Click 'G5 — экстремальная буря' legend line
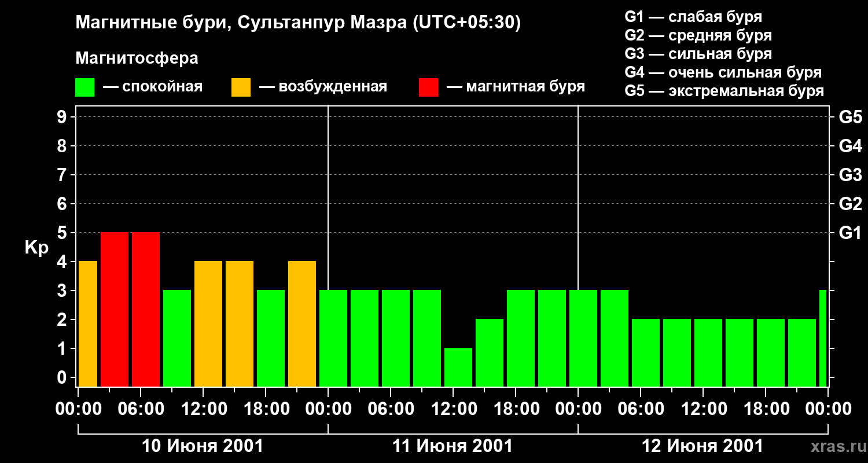The width and height of the screenshot is (868, 463). [x=724, y=91]
